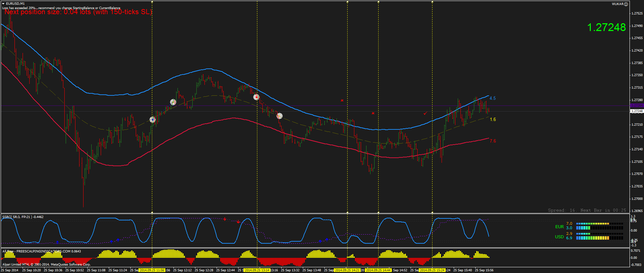Select the trade marker circle on the 11:56 line
The image size is (644, 273).
tap(153, 120)
